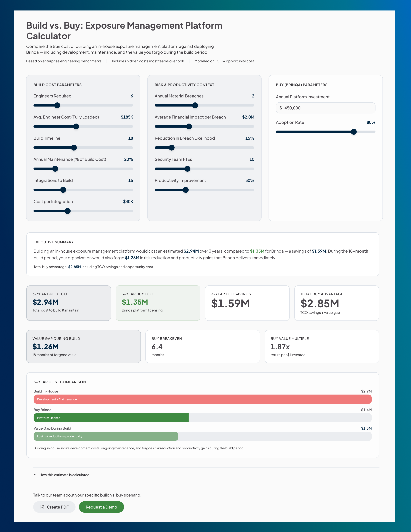Click the Request a Demo button
411x532 pixels.
point(101,507)
